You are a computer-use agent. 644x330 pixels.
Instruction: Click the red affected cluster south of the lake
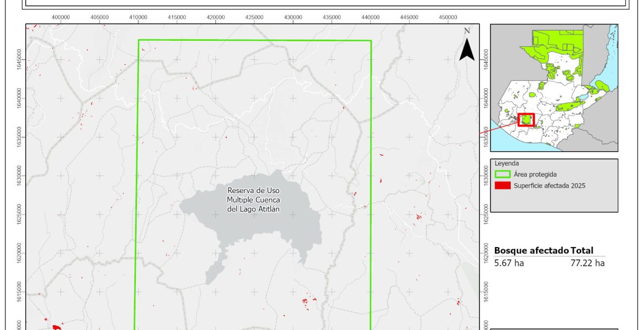click(x=307, y=301)
